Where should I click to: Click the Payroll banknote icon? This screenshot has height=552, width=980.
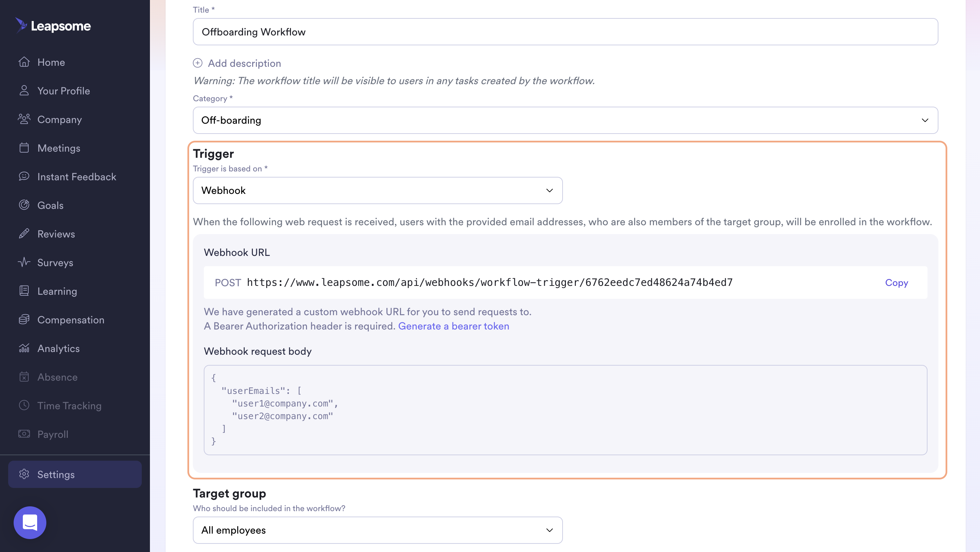[24, 434]
